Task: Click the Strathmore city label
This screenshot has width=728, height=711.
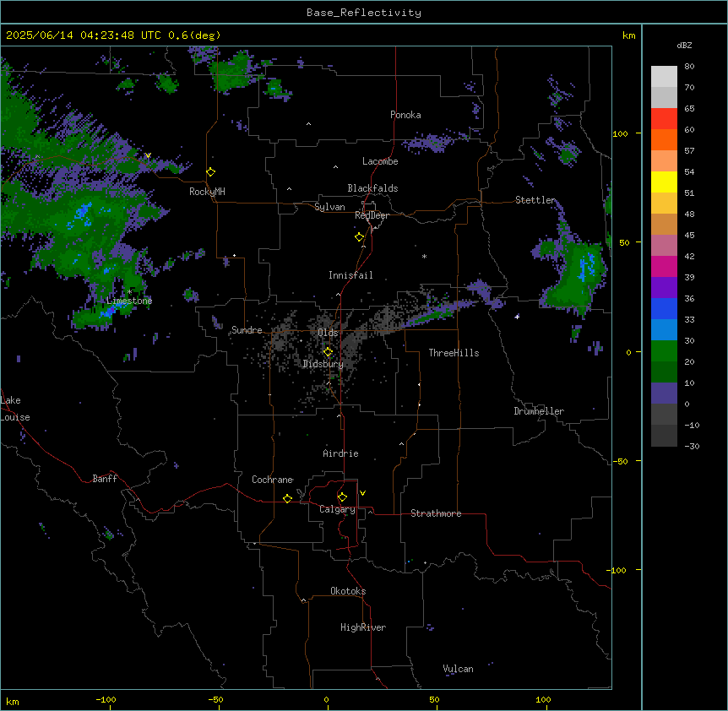Action: 436,513
